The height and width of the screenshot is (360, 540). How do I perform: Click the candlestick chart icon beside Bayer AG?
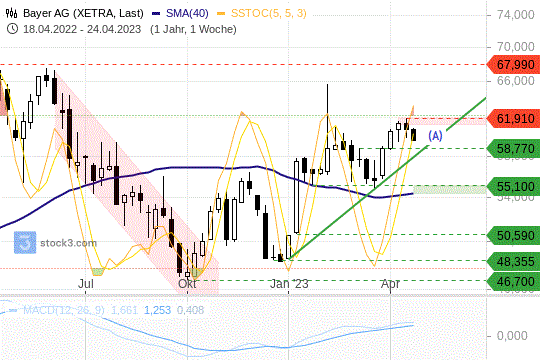(x=11, y=13)
